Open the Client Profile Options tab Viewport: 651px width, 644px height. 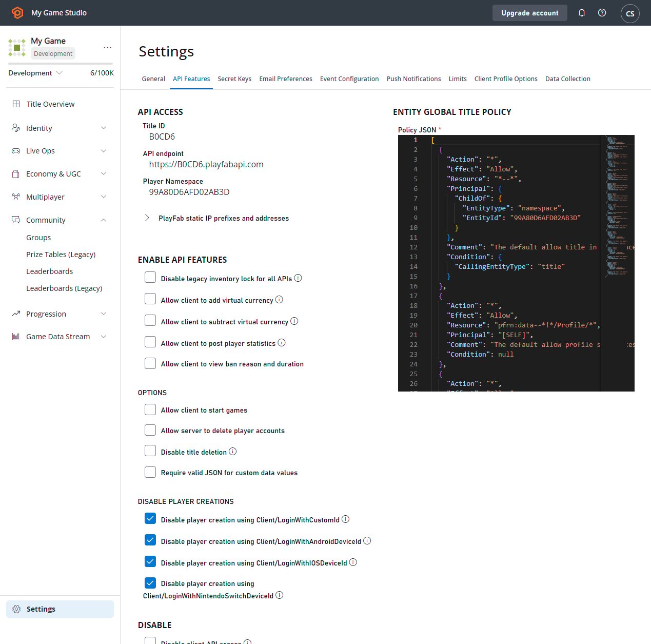(506, 79)
